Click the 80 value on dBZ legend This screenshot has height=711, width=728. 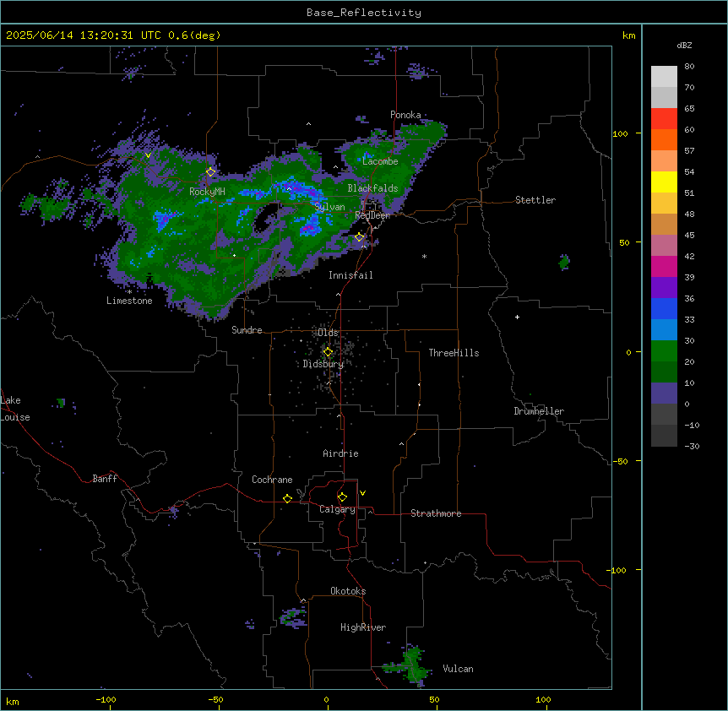tap(689, 67)
